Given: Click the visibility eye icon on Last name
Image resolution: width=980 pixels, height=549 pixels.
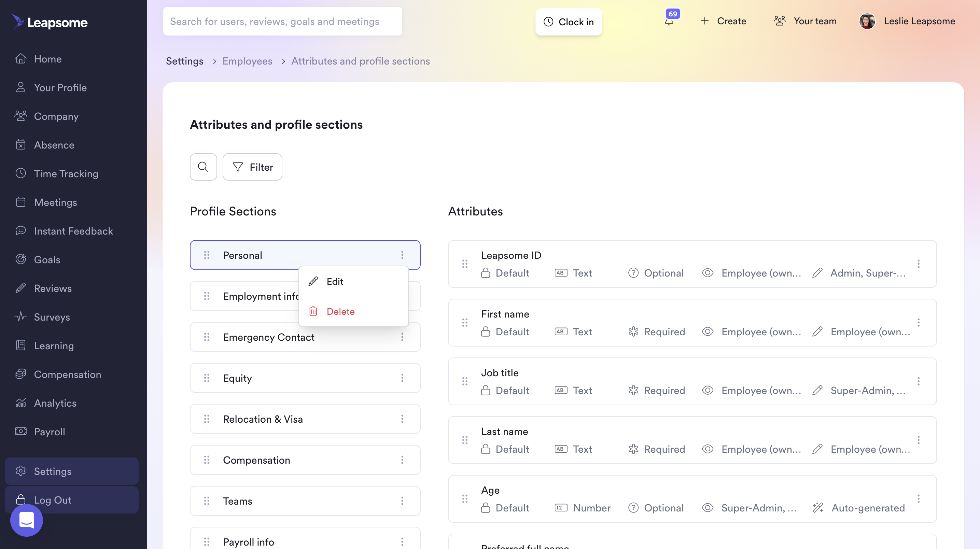Looking at the screenshot, I should (708, 449).
